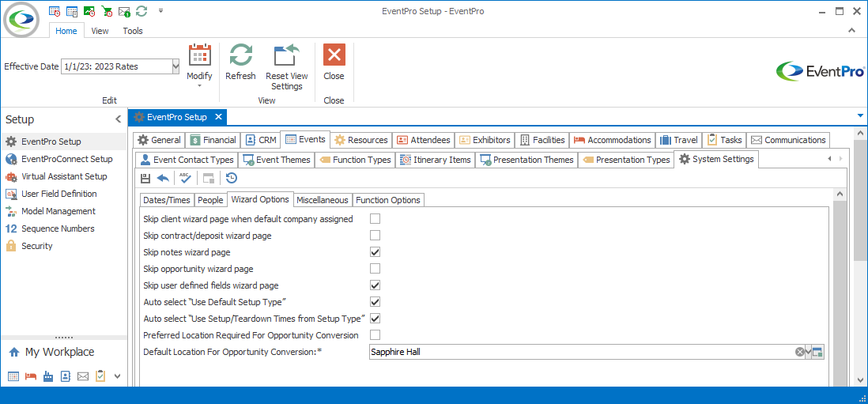Open the Dates/Times settings tab

point(167,200)
